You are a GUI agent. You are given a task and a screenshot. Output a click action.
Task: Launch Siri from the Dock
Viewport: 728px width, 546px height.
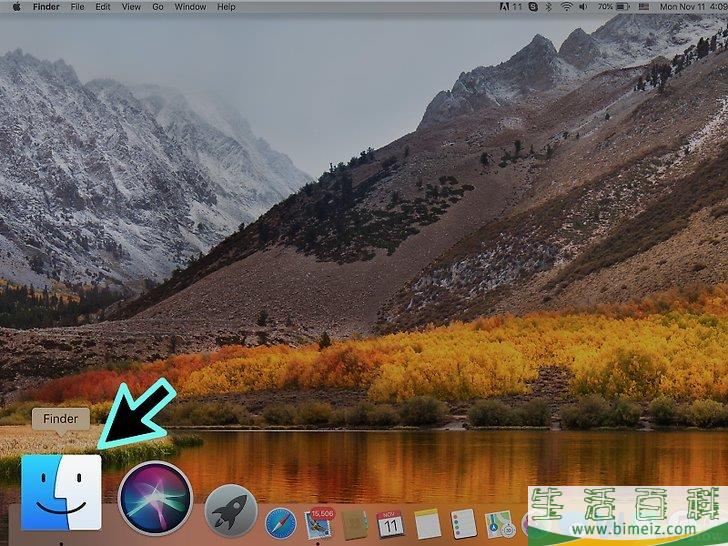coord(156,498)
